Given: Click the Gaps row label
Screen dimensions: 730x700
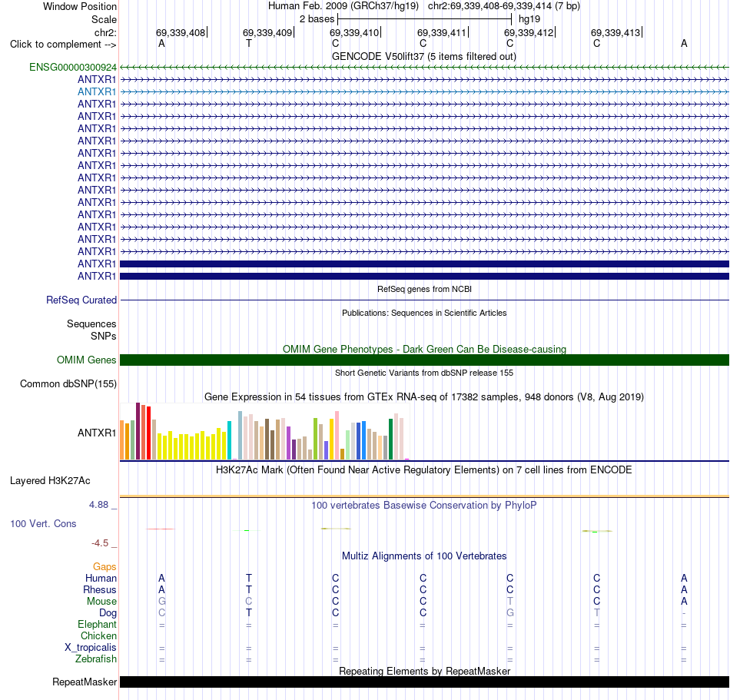Looking at the screenshot, I should coord(105,566).
